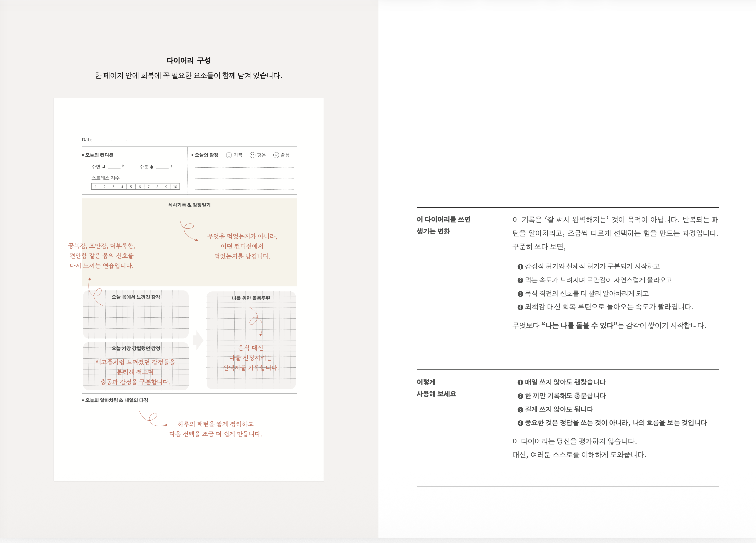The height and width of the screenshot is (543, 756).
Task: Click bullet ❸ before 길게 쓰지 않아도 됩니다
Action: click(520, 410)
